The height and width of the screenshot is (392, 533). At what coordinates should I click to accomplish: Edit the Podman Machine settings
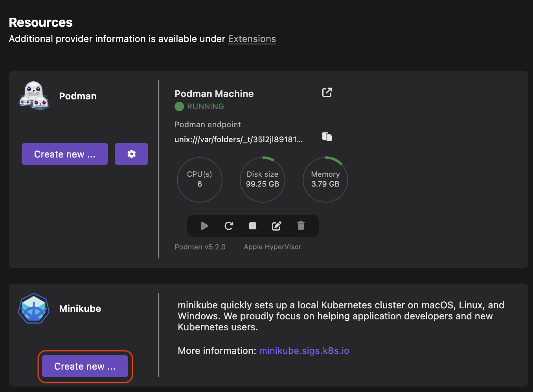(x=277, y=226)
